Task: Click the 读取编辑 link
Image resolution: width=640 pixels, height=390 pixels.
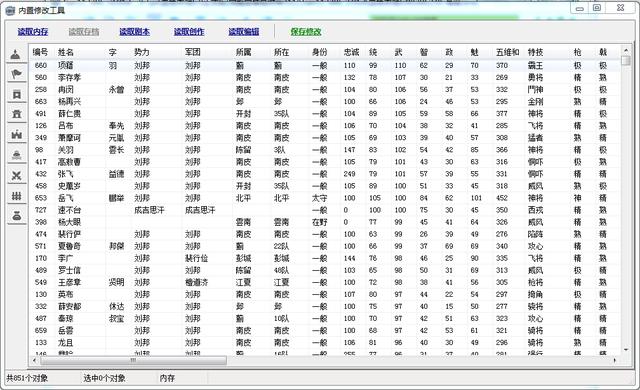Action: [244, 32]
